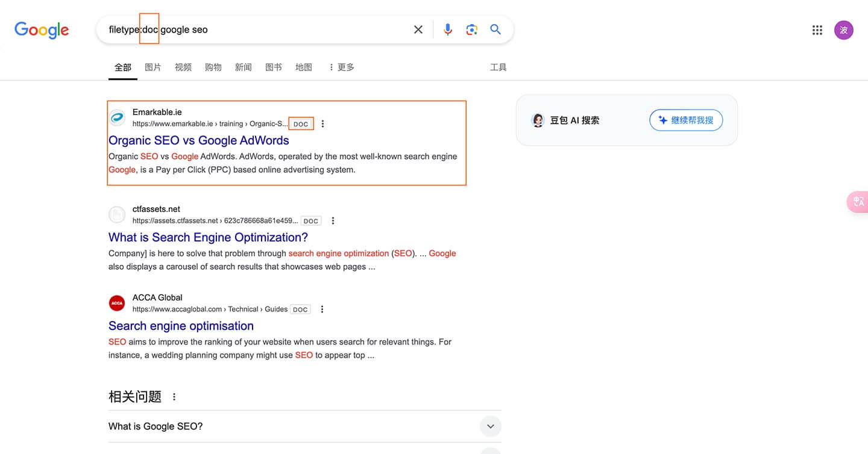
Task: Switch to the 新闻 tab
Action: (x=244, y=67)
